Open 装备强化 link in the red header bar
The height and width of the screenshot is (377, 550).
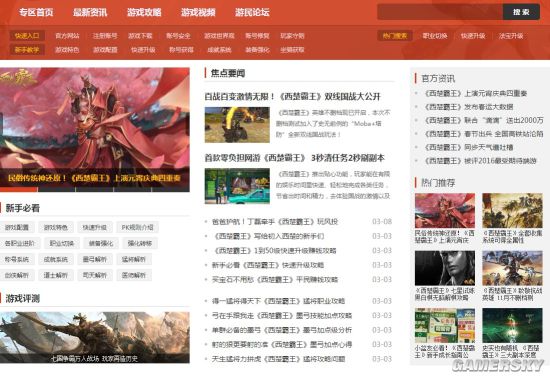coord(257,50)
